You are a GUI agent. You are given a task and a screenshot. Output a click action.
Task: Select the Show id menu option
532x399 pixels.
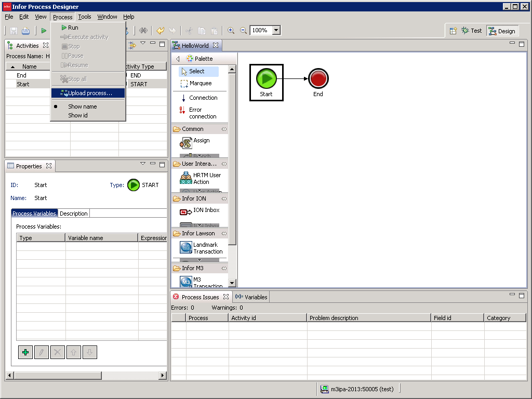(78, 115)
